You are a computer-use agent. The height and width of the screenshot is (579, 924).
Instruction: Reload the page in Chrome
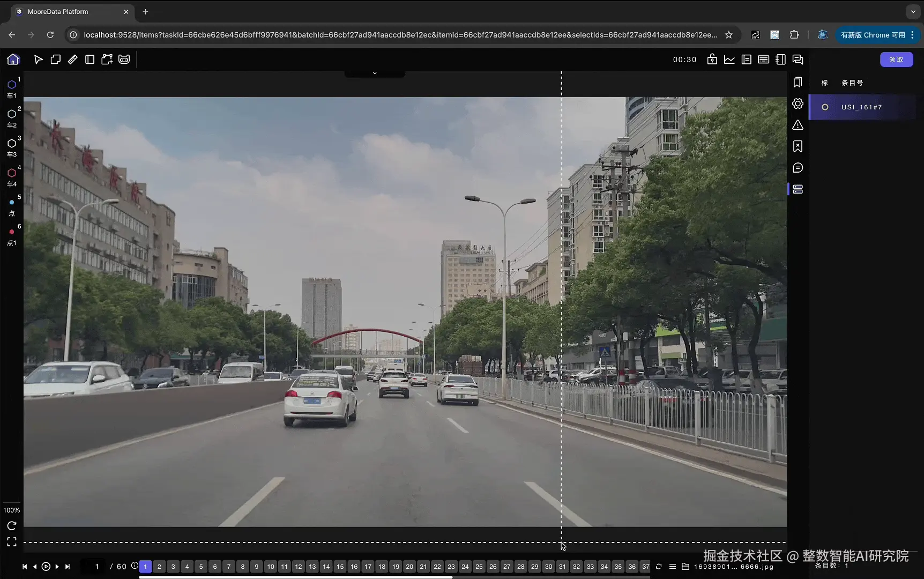(x=50, y=35)
